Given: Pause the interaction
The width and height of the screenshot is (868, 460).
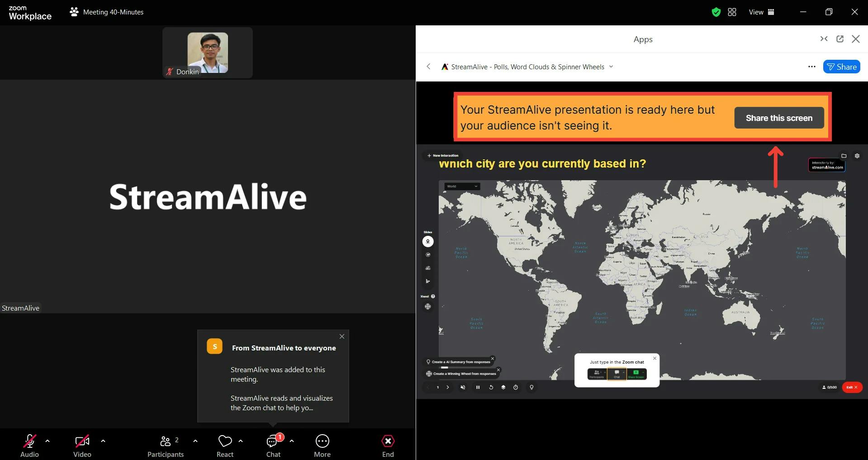Looking at the screenshot, I should pos(478,388).
